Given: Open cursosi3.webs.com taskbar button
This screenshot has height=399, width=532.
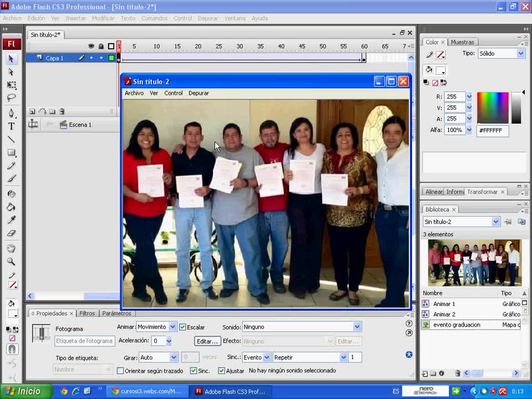Looking at the screenshot, I should coord(146,391).
